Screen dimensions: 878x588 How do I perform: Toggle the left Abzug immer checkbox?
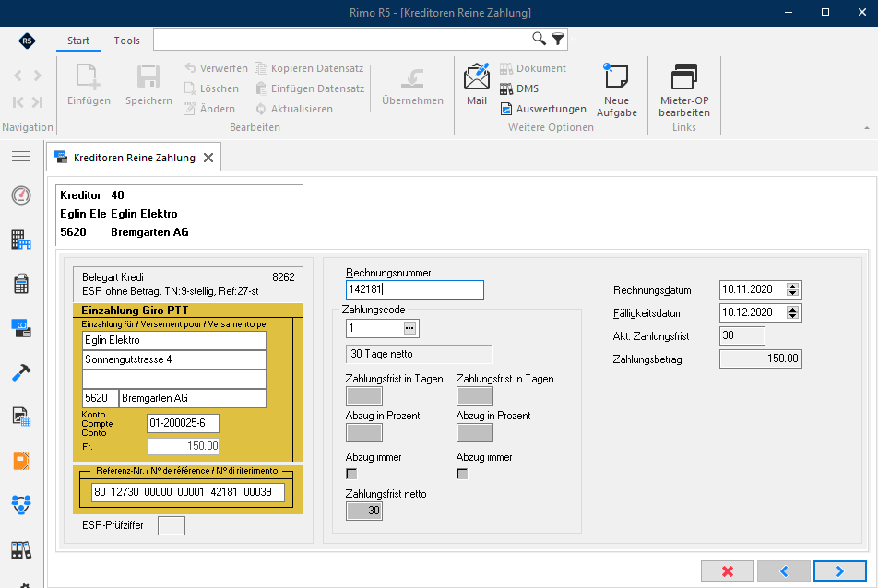(351, 475)
